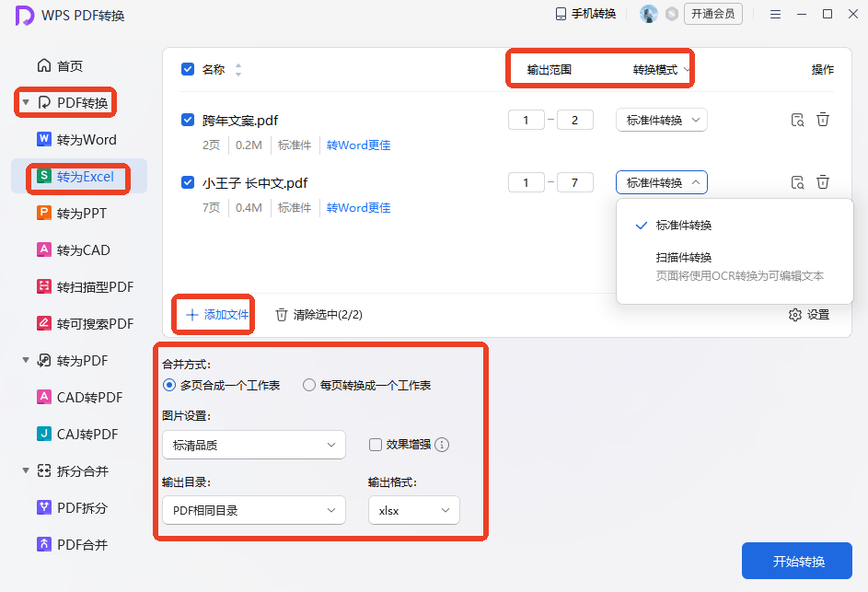
Task: Choose 扫描件转换 from the dropdown menu
Action: pyautogui.click(x=684, y=258)
